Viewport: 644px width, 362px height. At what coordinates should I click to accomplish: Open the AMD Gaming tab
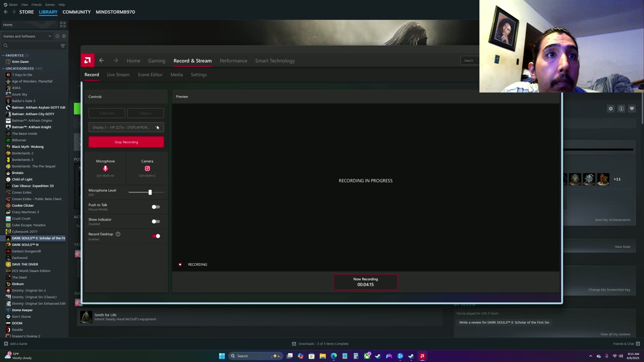[x=156, y=61]
